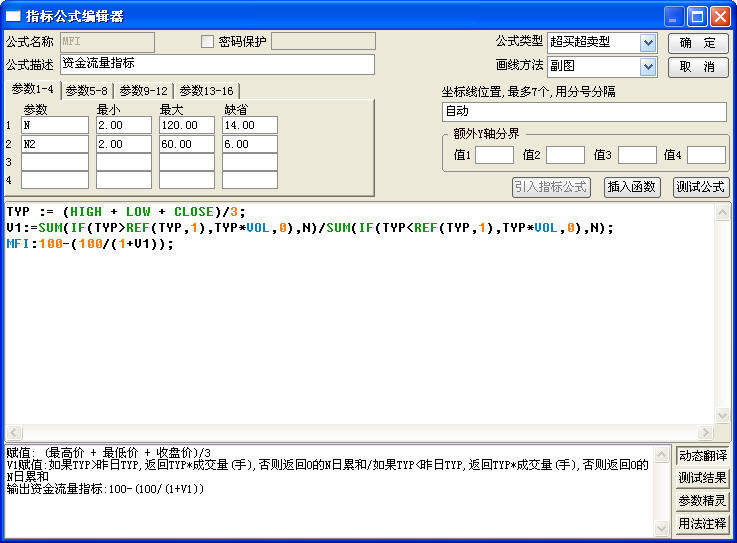Click the 测试公式 button

tap(700, 187)
